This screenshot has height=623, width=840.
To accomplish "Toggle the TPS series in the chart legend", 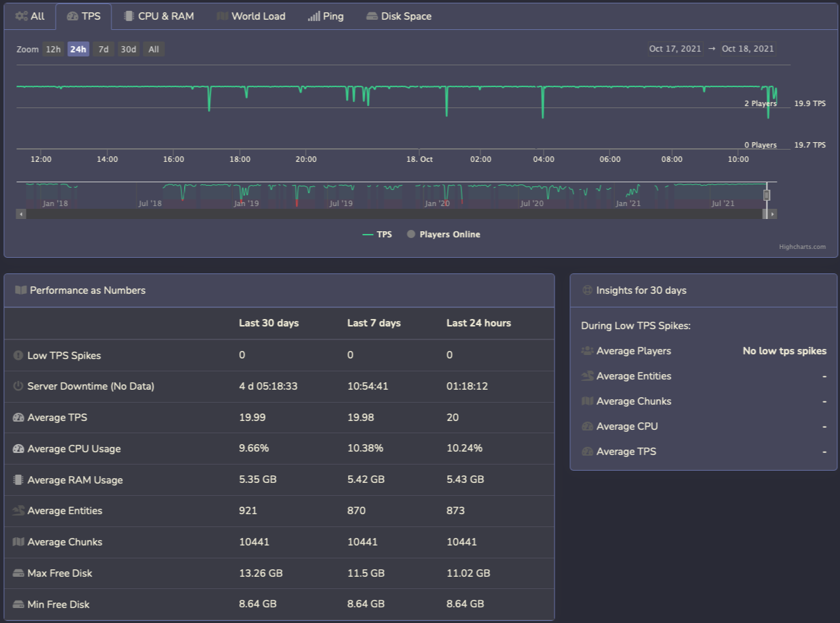I will (378, 234).
